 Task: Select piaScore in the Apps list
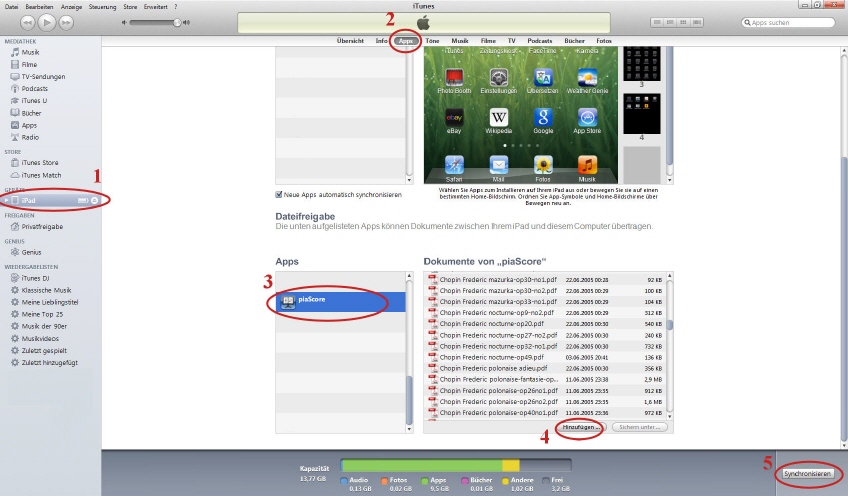[341, 302]
